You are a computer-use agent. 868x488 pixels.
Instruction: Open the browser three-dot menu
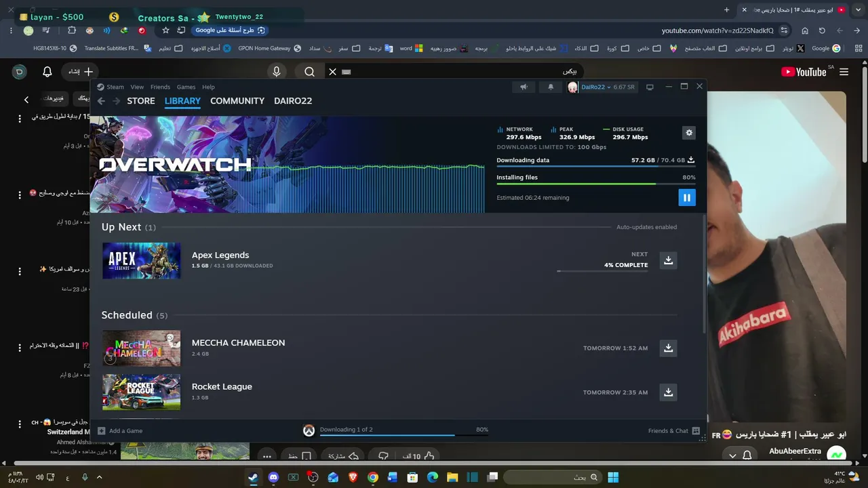click(11, 30)
